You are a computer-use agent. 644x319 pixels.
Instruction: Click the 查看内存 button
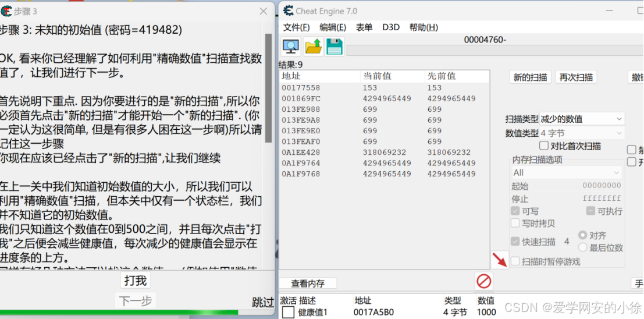pyautogui.click(x=308, y=283)
